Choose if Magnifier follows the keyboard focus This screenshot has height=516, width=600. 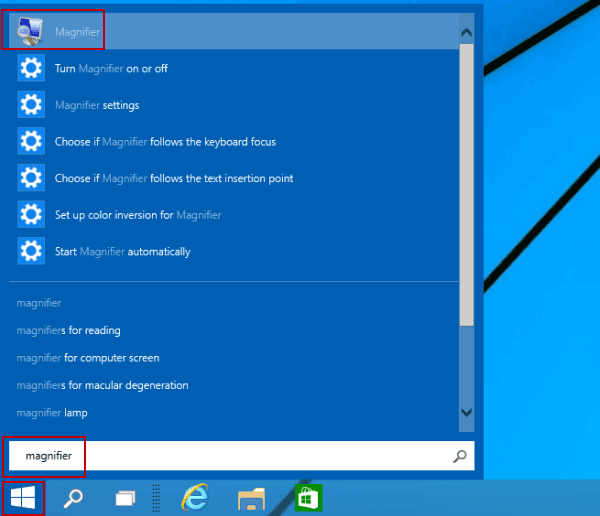(x=165, y=142)
